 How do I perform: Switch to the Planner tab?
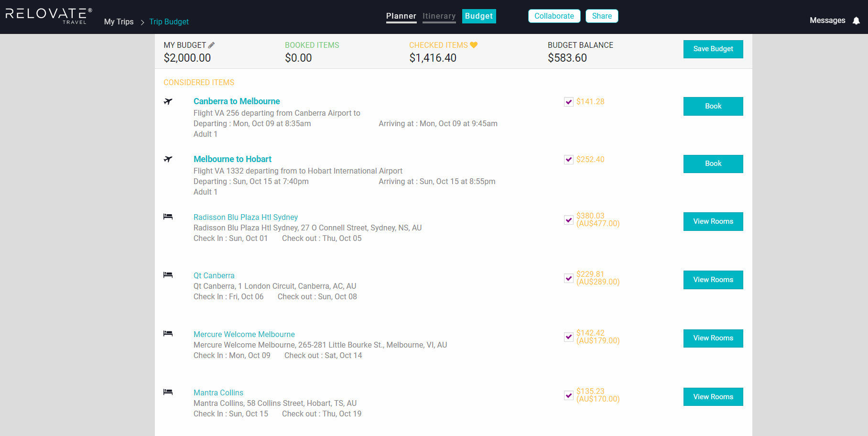coord(401,16)
